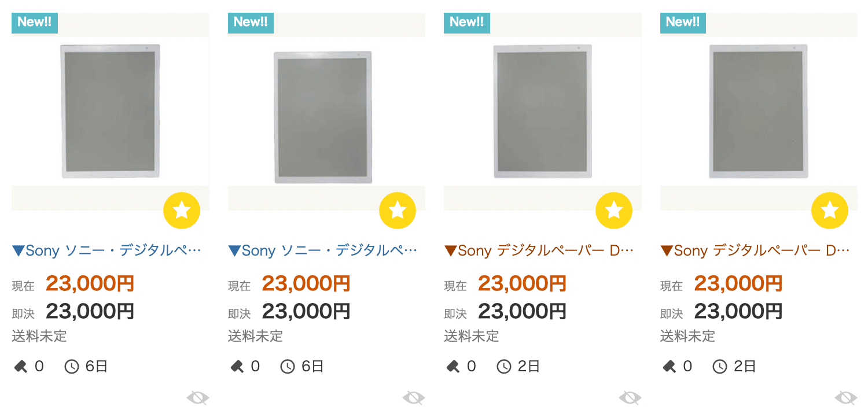868x417 pixels.
Task: Open first Sony ソニー・デジタルペ listing title
Action: 107,251
